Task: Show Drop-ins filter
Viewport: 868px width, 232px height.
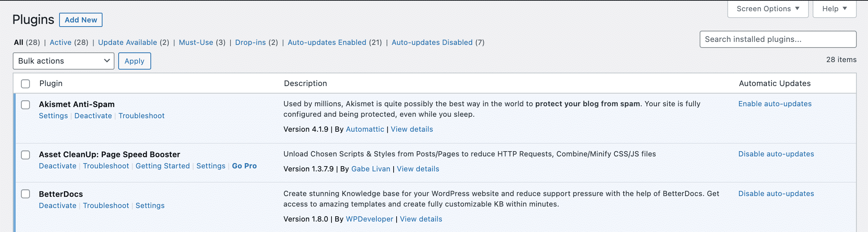Action: 250,42
